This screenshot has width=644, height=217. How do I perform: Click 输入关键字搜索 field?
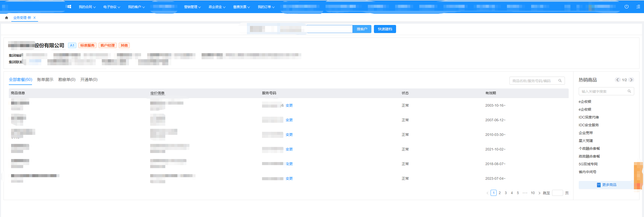(x=606, y=91)
